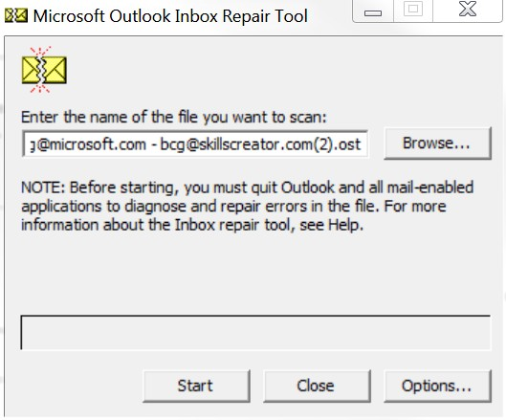The image size is (506, 420).
Task: Open the Options... dialog
Action: 437,386
